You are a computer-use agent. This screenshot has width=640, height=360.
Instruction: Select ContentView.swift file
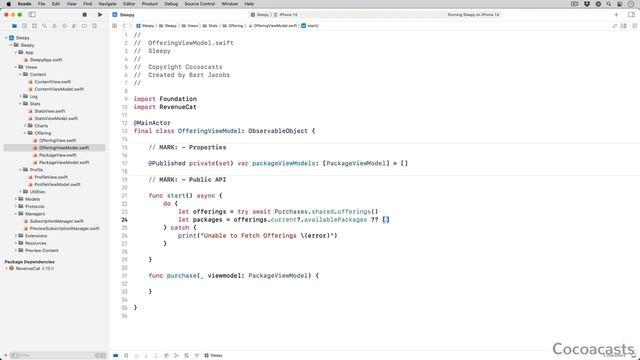point(53,82)
